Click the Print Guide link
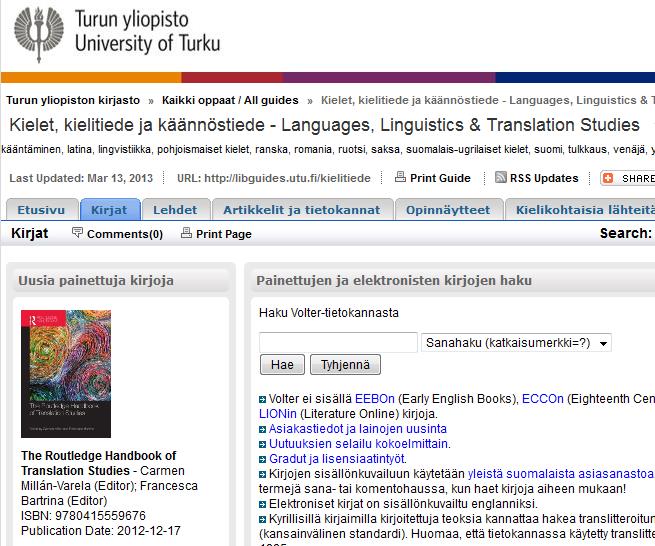The height and width of the screenshot is (546, 655). point(440,178)
